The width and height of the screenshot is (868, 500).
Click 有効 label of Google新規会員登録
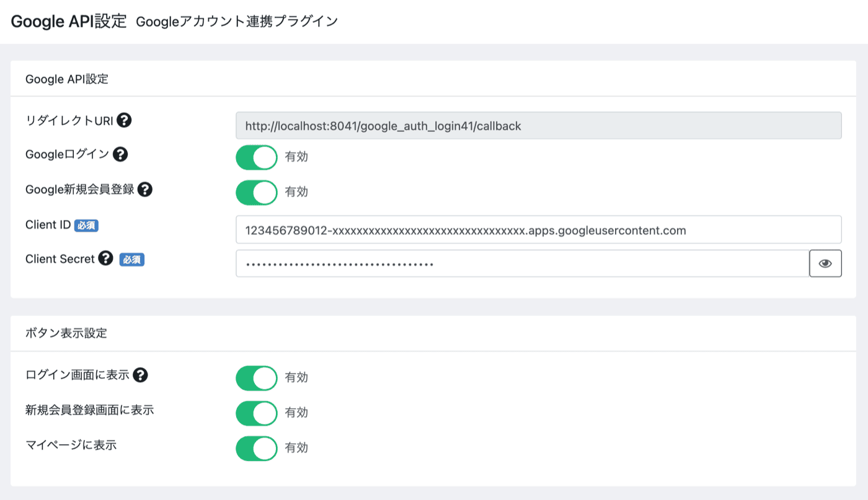pos(296,191)
